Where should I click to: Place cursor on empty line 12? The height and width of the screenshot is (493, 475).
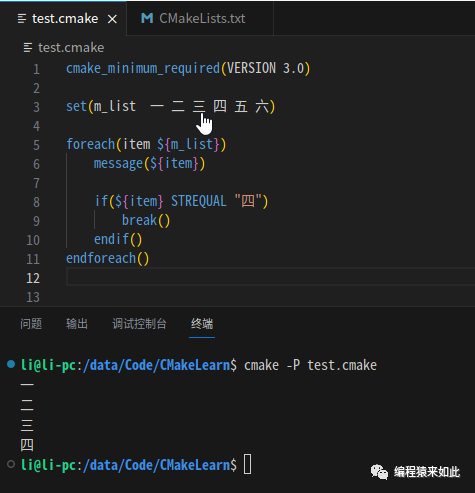(x=270, y=277)
